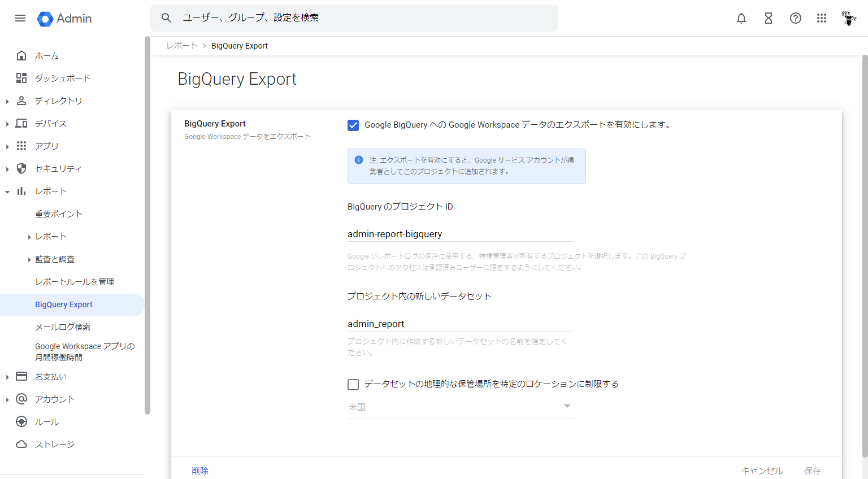Open the help question mark icon

coord(796,18)
